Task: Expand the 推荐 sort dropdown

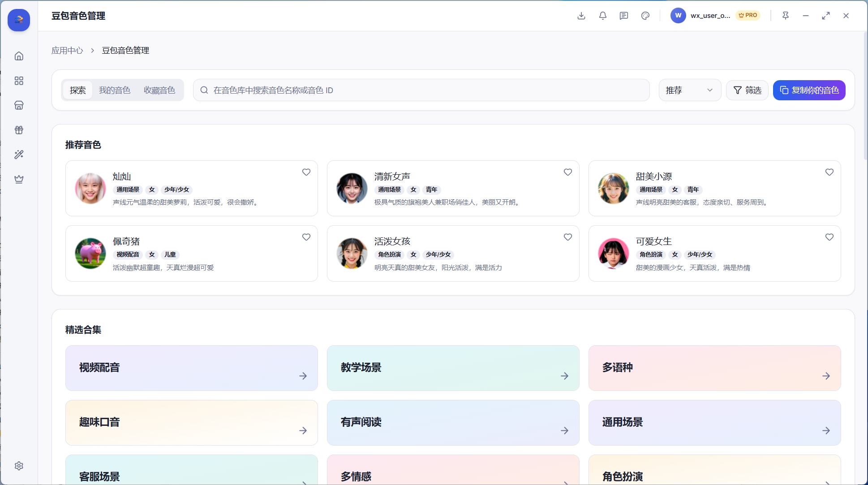Action: (x=690, y=90)
